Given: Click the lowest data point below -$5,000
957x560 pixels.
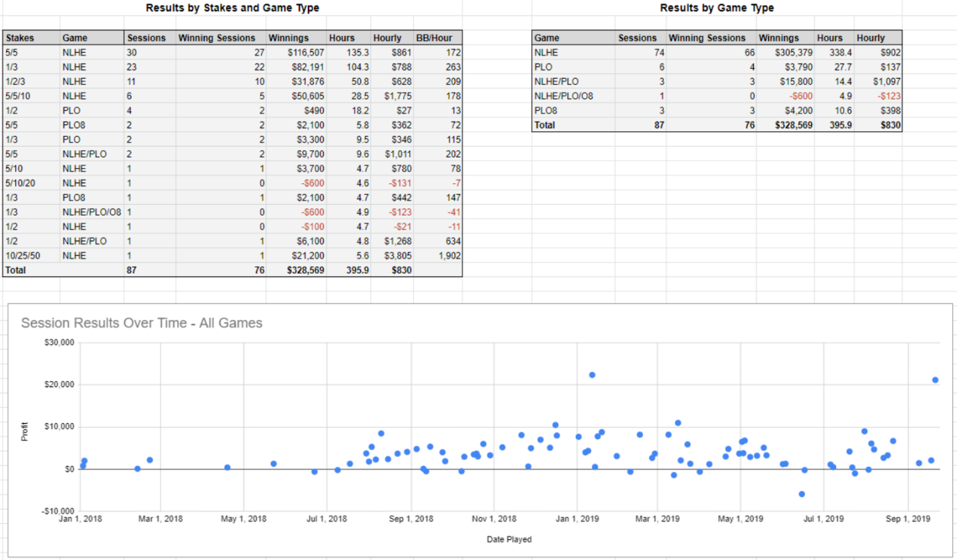Looking at the screenshot, I should coord(801,494).
